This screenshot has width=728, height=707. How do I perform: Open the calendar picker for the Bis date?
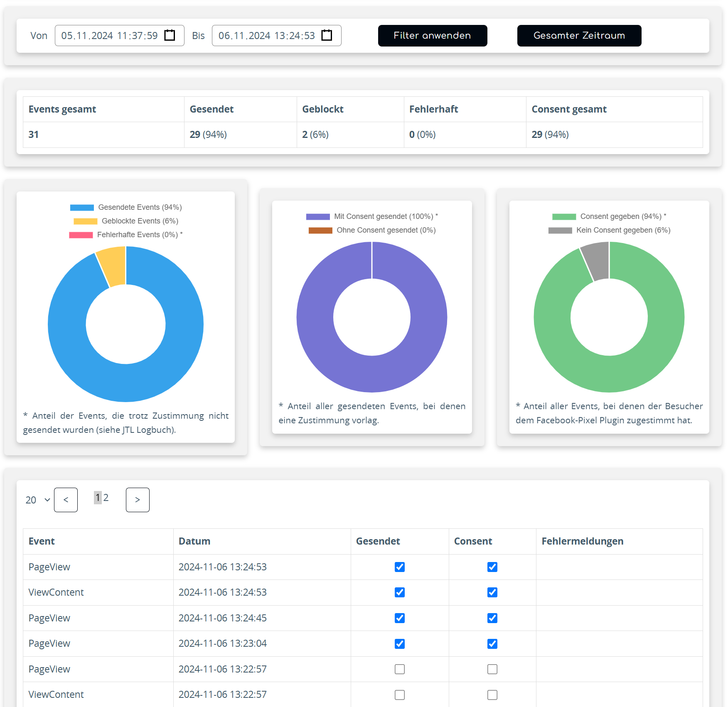tap(327, 35)
